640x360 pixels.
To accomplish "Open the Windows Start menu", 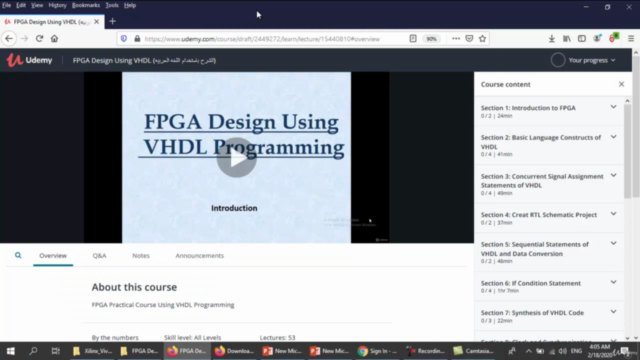I will tap(11, 351).
